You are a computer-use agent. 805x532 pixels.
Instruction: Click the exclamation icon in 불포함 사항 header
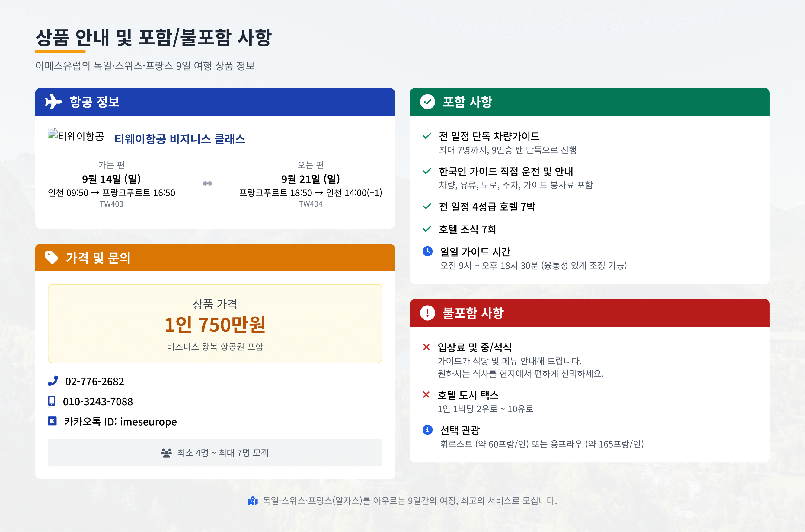click(427, 313)
